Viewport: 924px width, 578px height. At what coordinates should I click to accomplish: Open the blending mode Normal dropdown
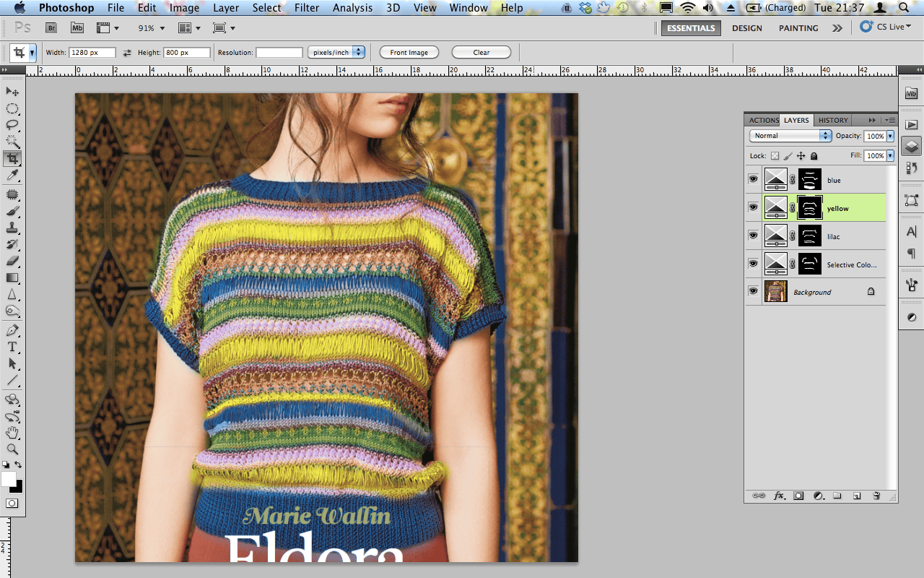pyautogui.click(x=790, y=136)
